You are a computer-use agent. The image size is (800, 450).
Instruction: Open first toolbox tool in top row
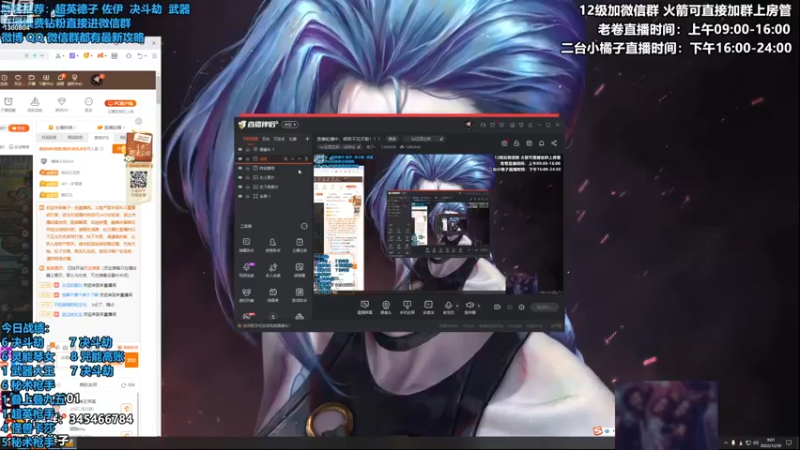click(x=246, y=244)
